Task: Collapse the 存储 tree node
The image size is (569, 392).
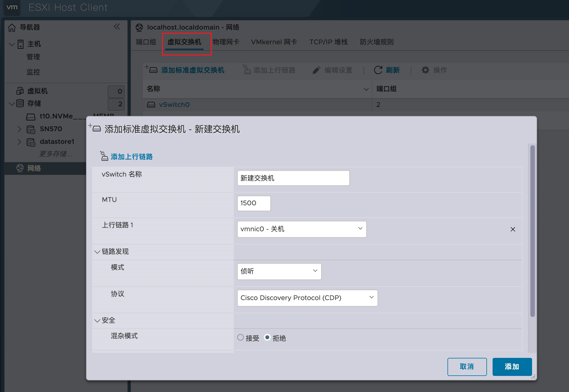Action: (x=12, y=104)
